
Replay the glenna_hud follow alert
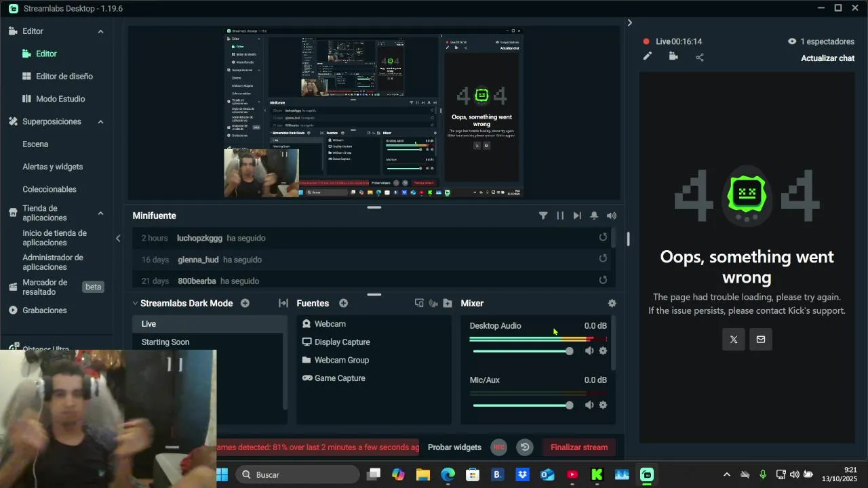pos(603,258)
